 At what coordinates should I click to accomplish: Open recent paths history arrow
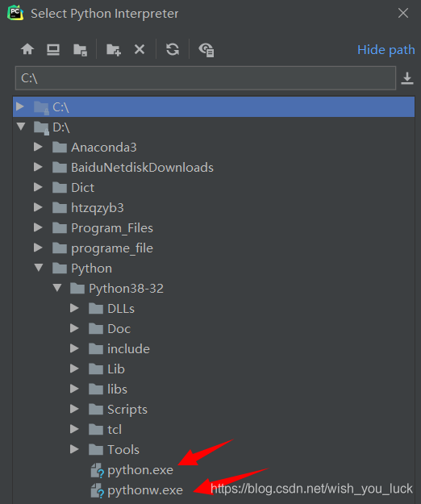click(407, 78)
